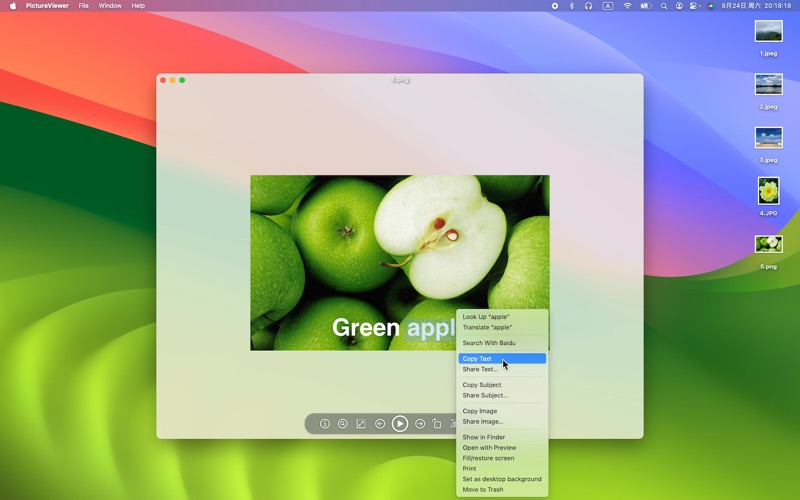Click Open with Preview entry
The width and height of the screenshot is (800, 500).
point(489,448)
